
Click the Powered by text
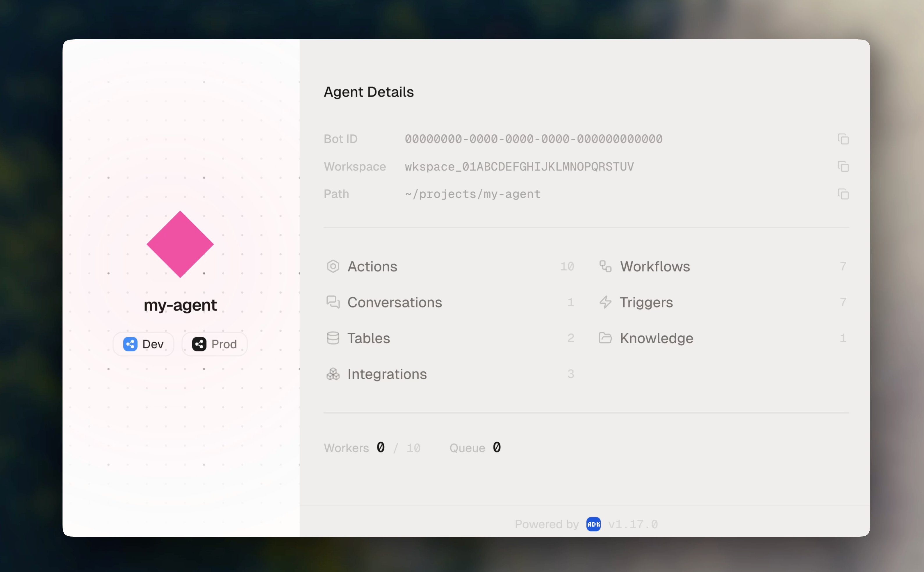[547, 524]
